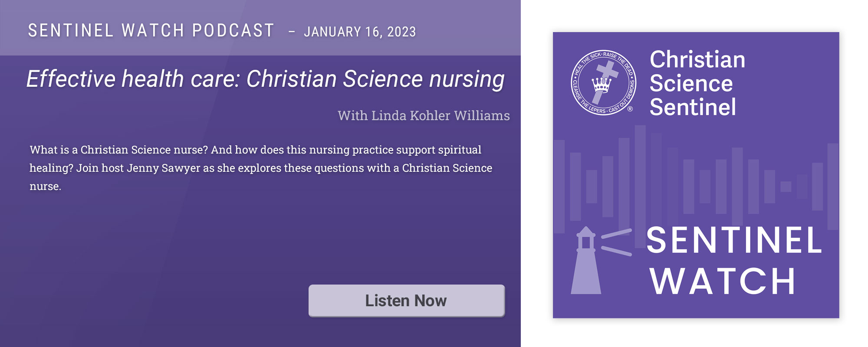Image resolution: width=868 pixels, height=347 pixels.
Task: Open the Sentinel Watch podcast cover thumbnail
Action: tap(696, 175)
